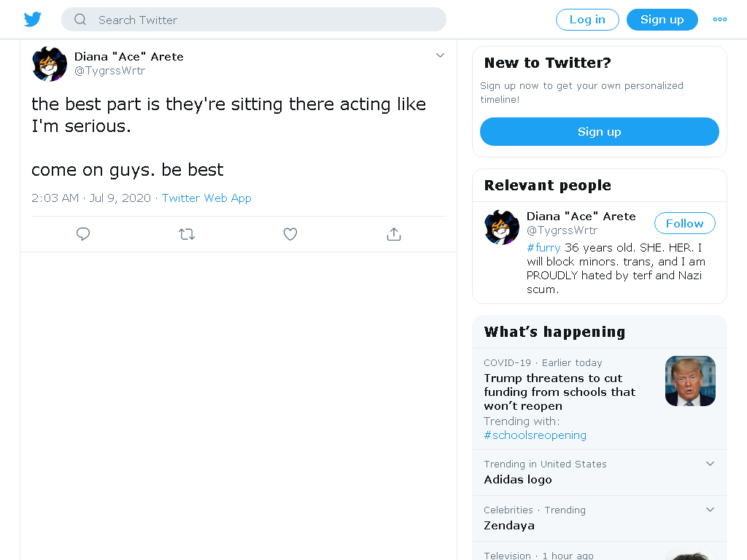
Task: Click the search magnifier icon
Action: pos(80,20)
